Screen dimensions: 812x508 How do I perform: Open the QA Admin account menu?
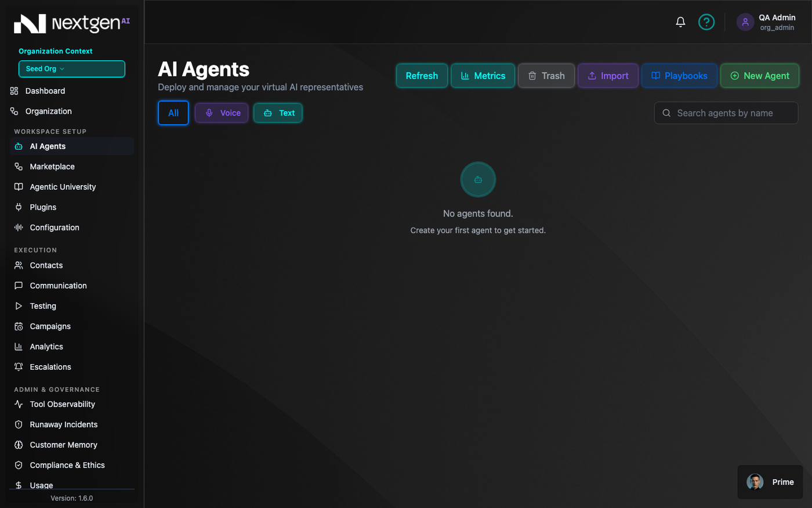(x=767, y=22)
